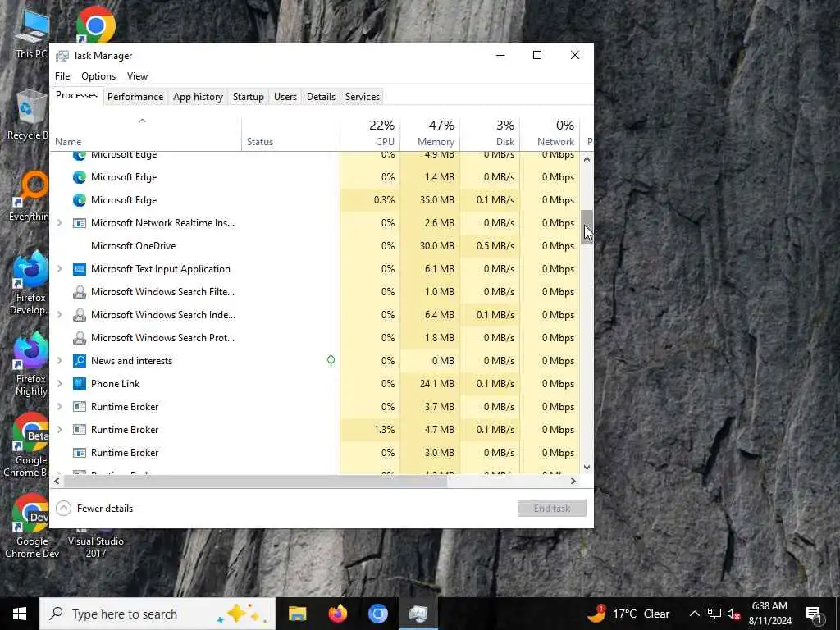Screen dimensions: 840x630
Task: Click Edge icon on the 35.0 MB row
Action: [80, 200]
